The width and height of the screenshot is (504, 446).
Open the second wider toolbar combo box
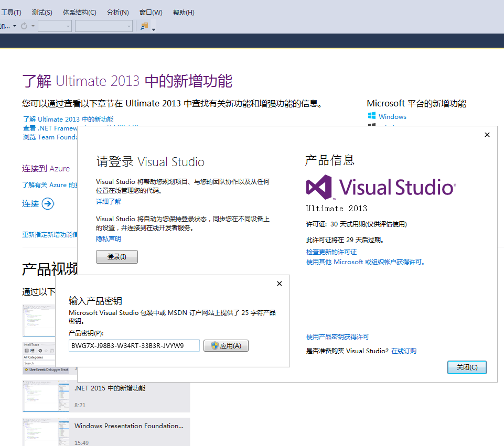click(x=103, y=26)
